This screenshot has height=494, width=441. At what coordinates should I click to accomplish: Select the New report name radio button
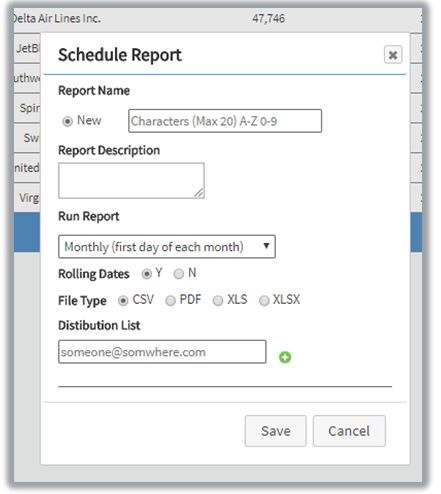(x=68, y=121)
